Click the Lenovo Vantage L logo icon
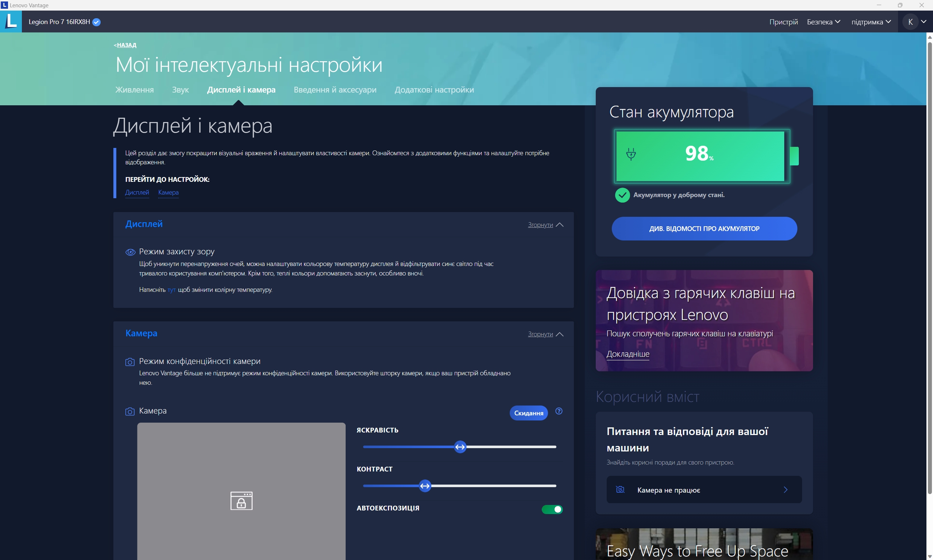 click(x=11, y=21)
